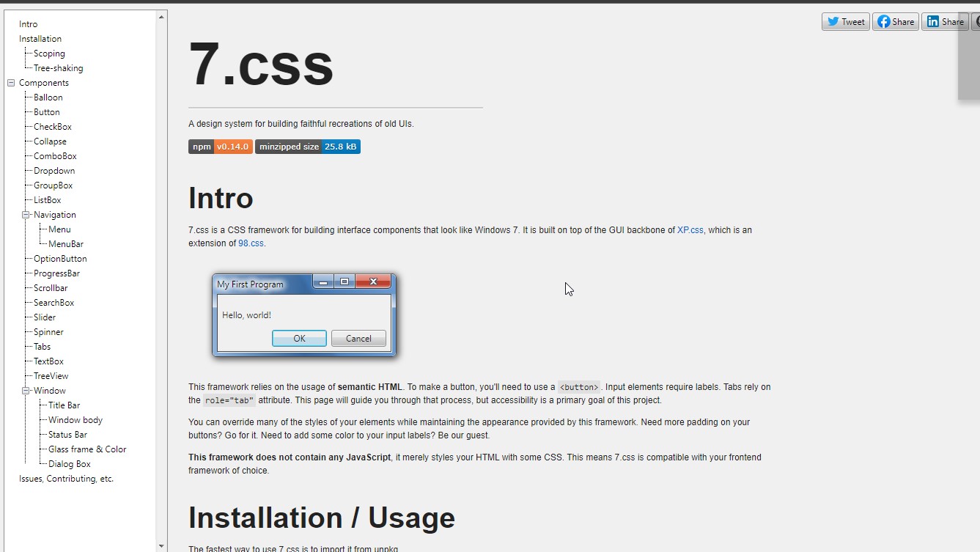This screenshot has height=552, width=980.
Task: Collapse the Navigation tree node
Action: tap(26, 215)
